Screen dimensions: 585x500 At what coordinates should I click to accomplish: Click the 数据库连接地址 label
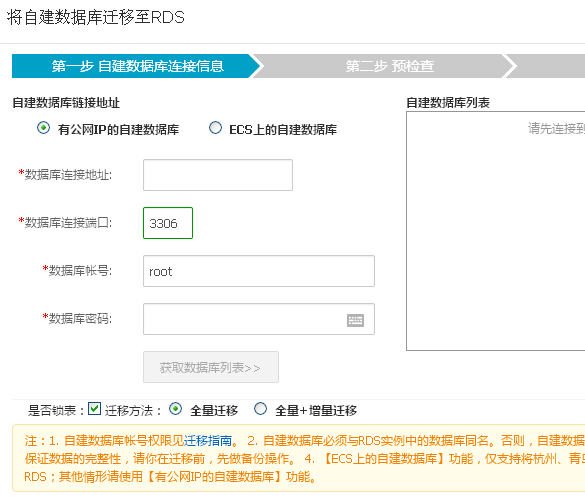(x=65, y=175)
